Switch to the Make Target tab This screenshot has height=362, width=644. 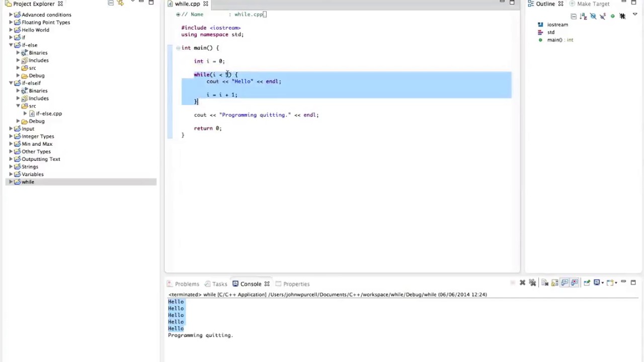pos(589,4)
